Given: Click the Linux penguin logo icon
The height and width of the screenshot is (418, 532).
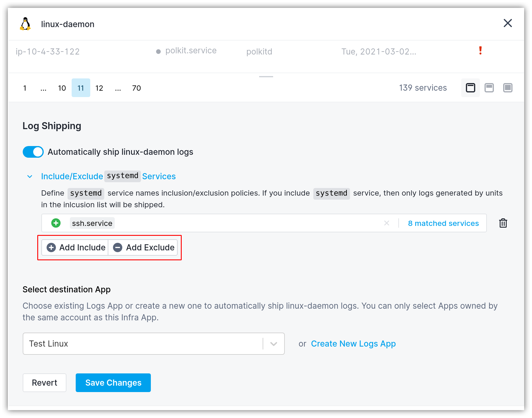Looking at the screenshot, I should coord(25,24).
